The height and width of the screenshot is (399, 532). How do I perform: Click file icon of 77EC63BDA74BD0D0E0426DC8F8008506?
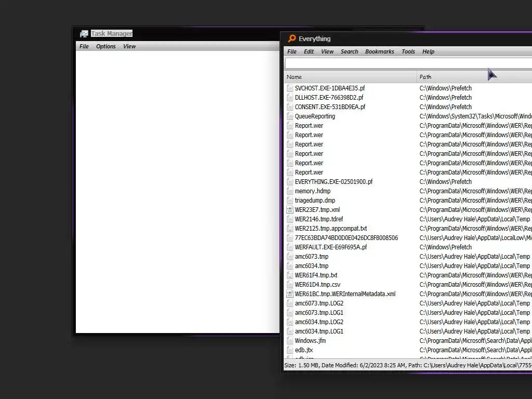point(290,238)
